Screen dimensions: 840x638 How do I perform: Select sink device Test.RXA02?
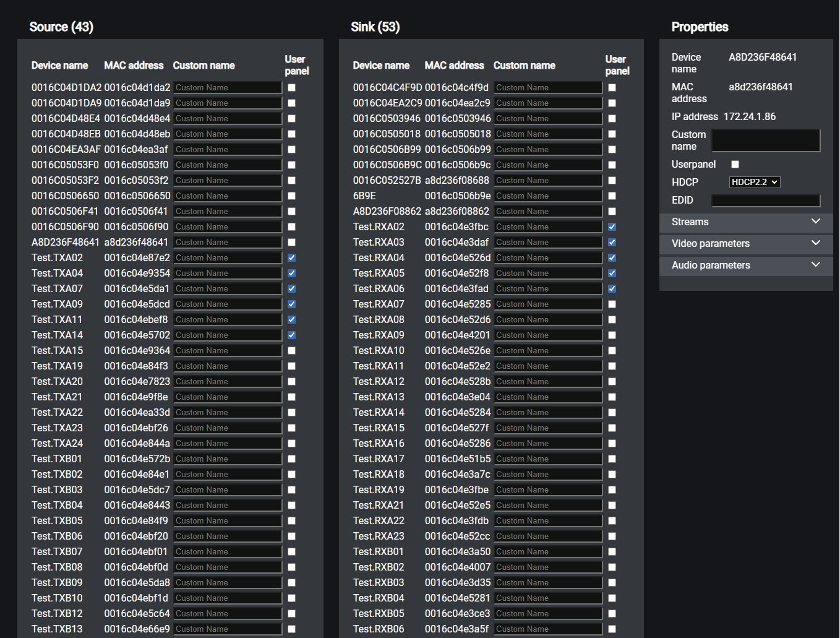click(379, 227)
